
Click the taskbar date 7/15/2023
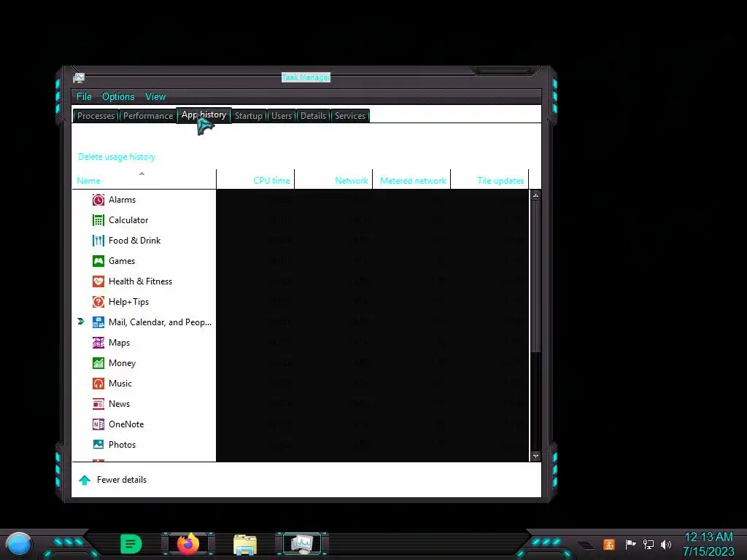click(x=708, y=551)
